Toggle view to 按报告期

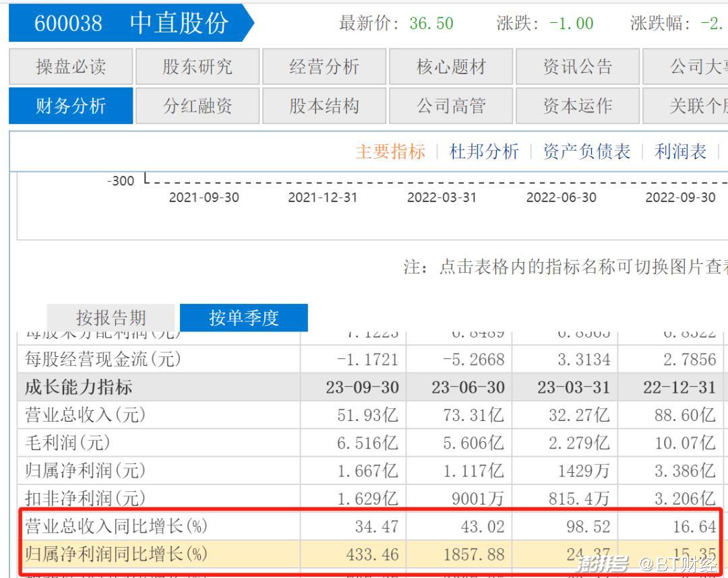111,317
